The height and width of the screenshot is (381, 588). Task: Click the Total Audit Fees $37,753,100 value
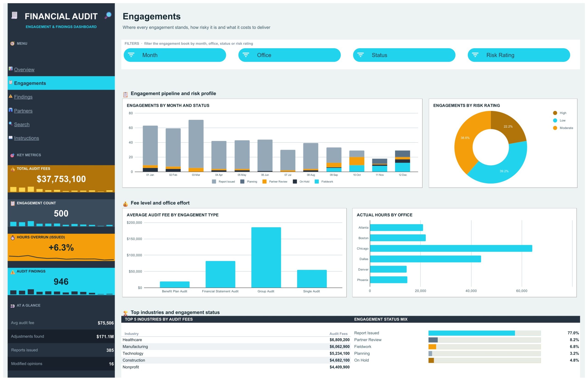click(61, 179)
